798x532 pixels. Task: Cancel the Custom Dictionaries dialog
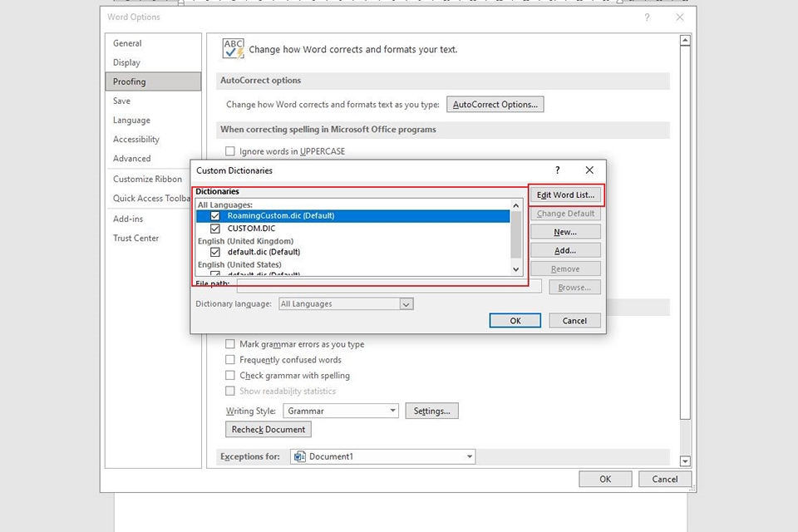[x=574, y=321]
